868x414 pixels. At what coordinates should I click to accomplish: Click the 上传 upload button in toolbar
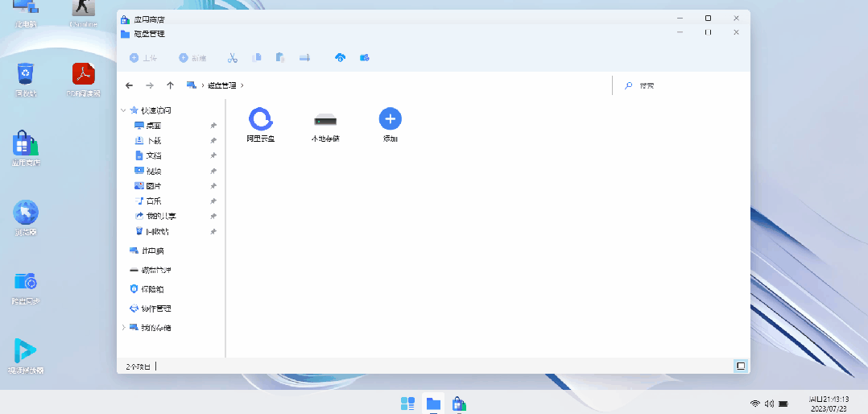(x=143, y=57)
